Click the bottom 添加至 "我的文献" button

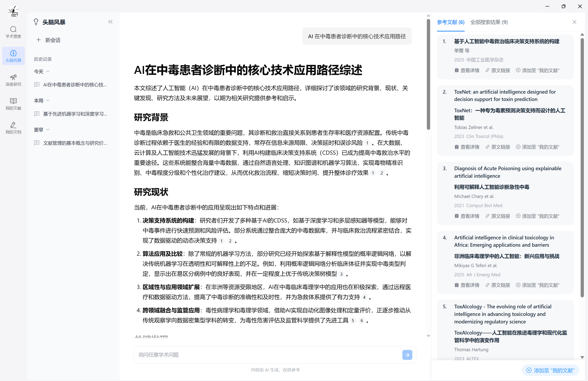[x=550, y=370]
